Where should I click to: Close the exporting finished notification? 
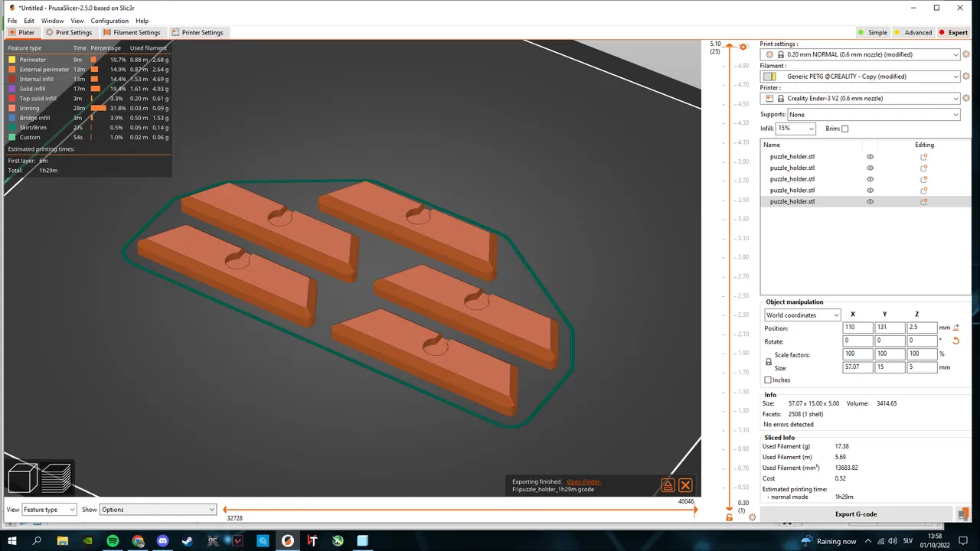(x=685, y=485)
